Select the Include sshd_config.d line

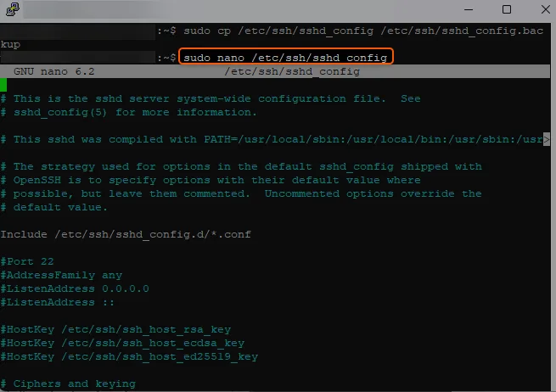pyautogui.click(x=126, y=233)
